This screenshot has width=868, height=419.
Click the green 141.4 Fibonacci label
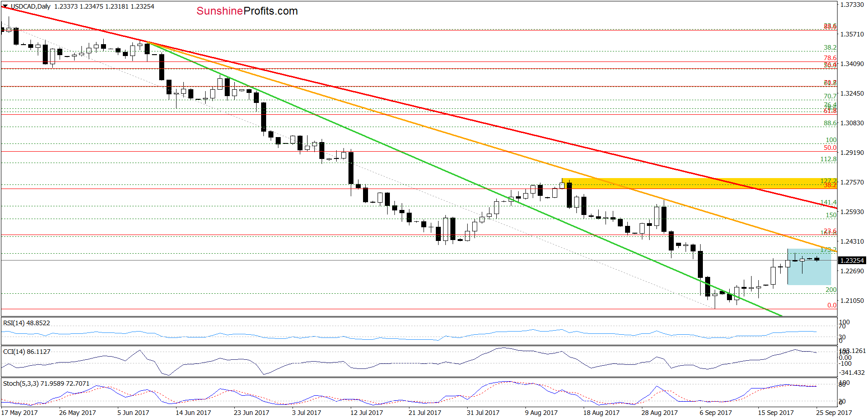pos(828,202)
